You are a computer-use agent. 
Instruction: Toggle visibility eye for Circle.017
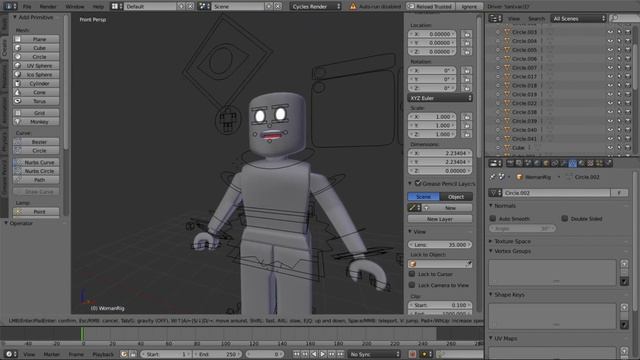610,77
